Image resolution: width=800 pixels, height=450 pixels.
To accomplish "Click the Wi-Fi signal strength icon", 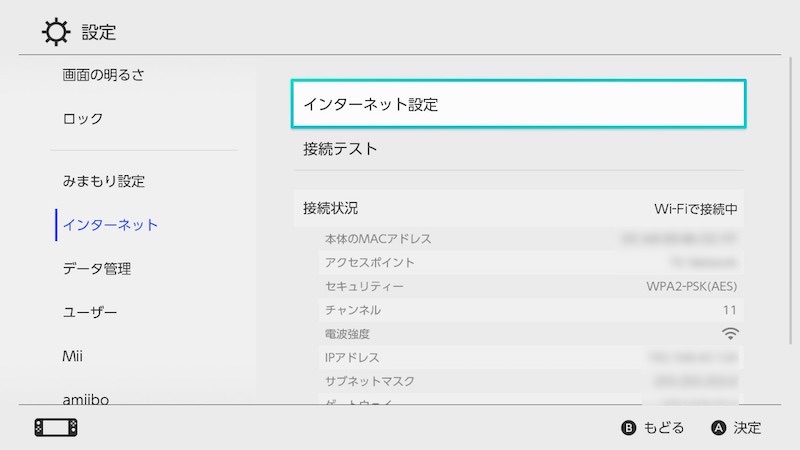I will [x=730, y=334].
